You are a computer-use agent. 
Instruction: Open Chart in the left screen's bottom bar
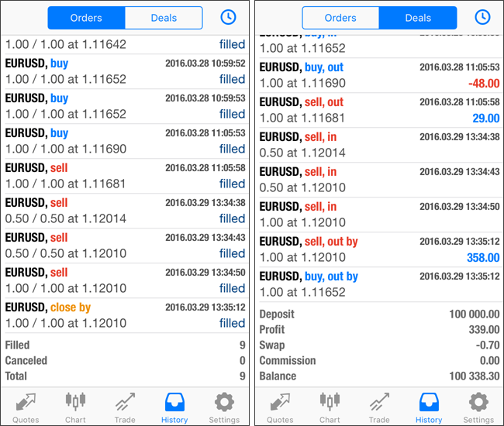pyautogui.click(x=75, y=407)
